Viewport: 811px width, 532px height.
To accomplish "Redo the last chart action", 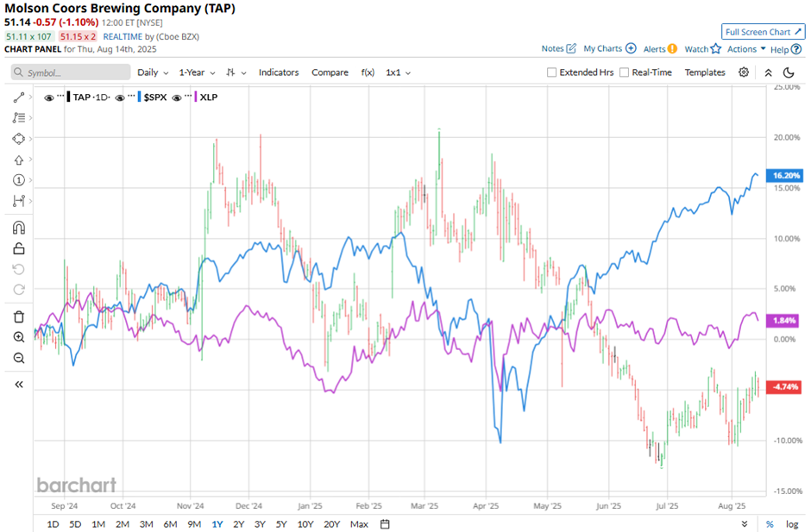I will pos(19,290).
